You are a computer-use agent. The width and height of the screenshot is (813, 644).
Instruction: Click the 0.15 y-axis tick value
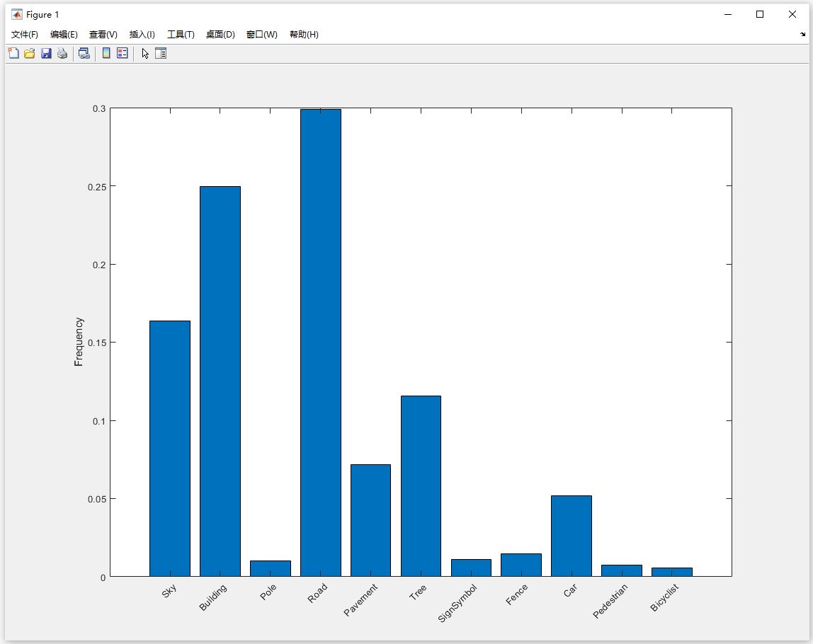97,343
